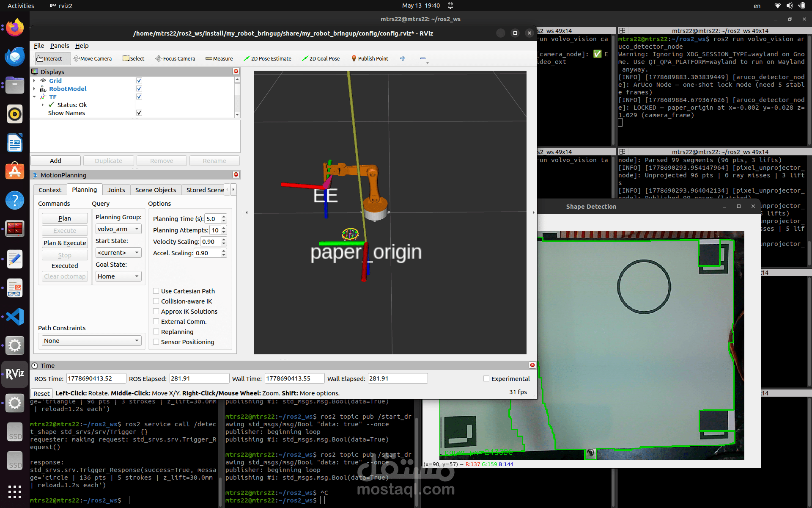Click the Plan button
The width and height of the screenshot is (812, 508).
[65, 218]
